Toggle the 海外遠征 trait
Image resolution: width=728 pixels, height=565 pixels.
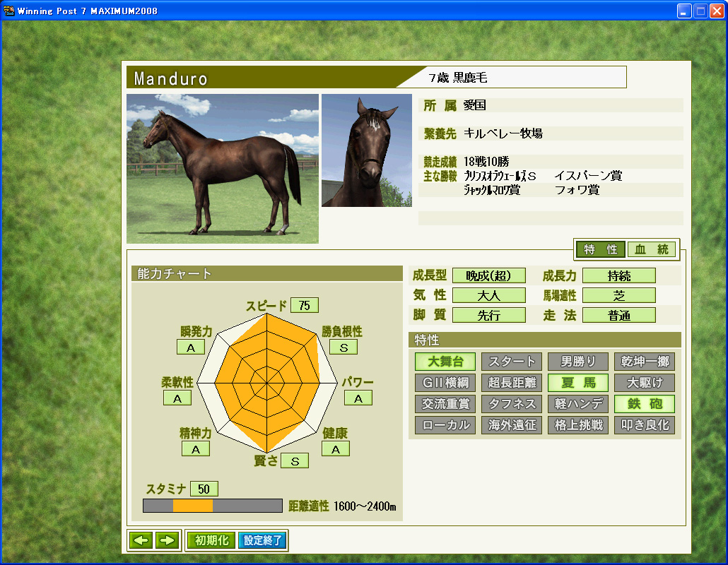(512, 425)
